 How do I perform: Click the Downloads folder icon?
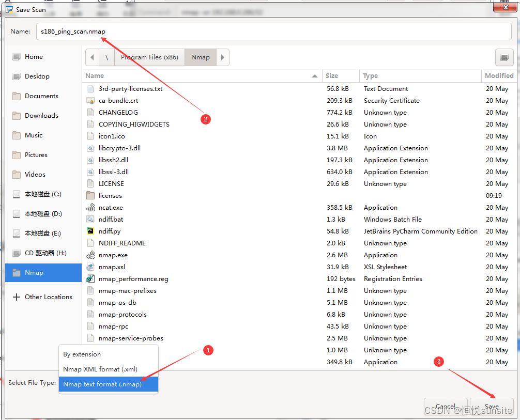(x=16, y=116)
